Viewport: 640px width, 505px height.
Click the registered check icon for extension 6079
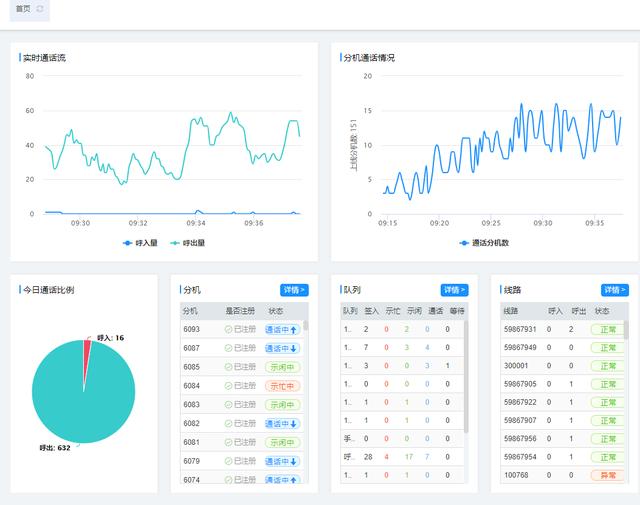[x=229, y=461]
